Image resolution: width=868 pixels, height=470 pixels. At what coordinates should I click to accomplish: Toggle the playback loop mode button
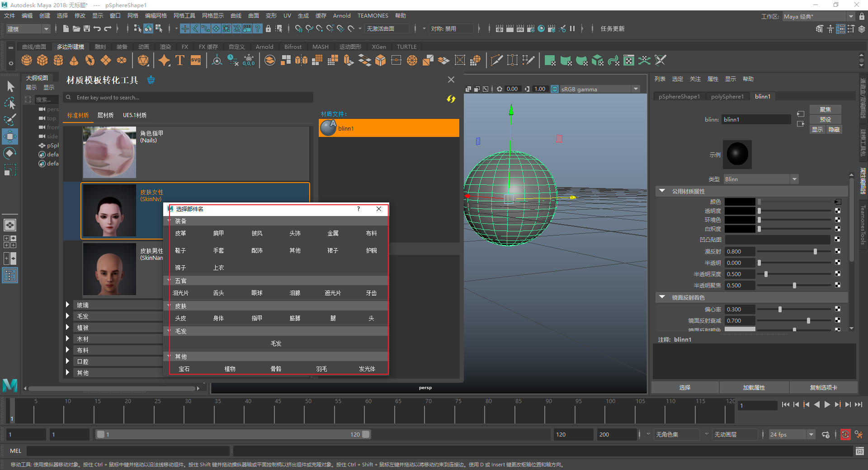(826, 434)
